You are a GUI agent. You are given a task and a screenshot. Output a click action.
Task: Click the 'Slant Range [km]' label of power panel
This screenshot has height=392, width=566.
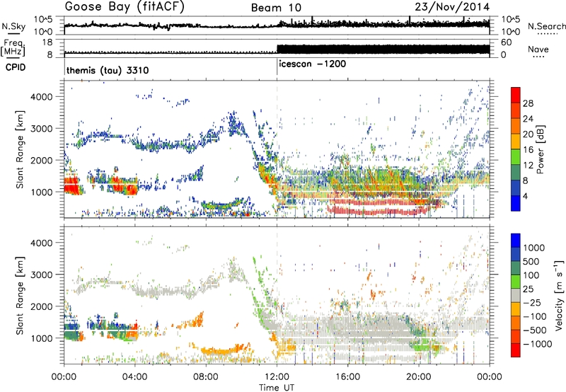point(20,149)
